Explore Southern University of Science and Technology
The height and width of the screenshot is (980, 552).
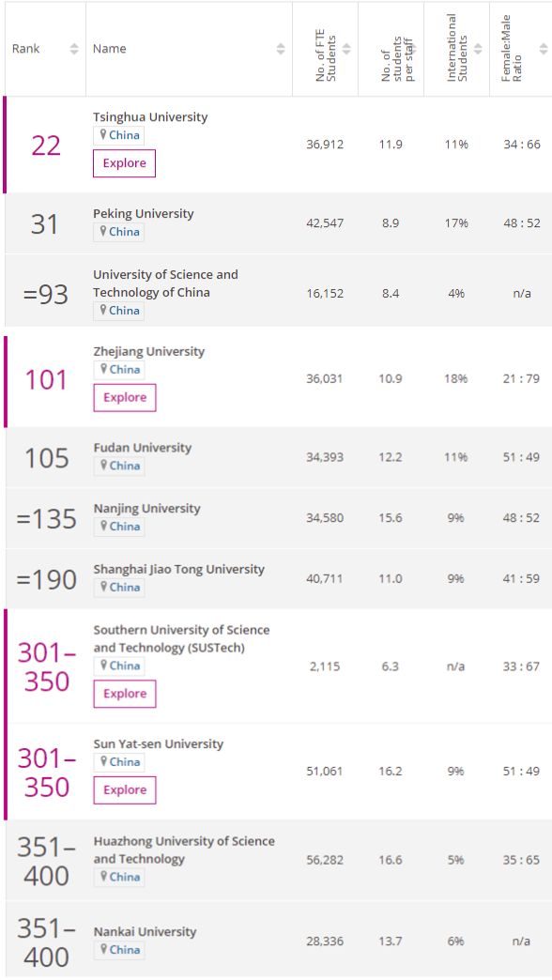(x=125, y=694)
